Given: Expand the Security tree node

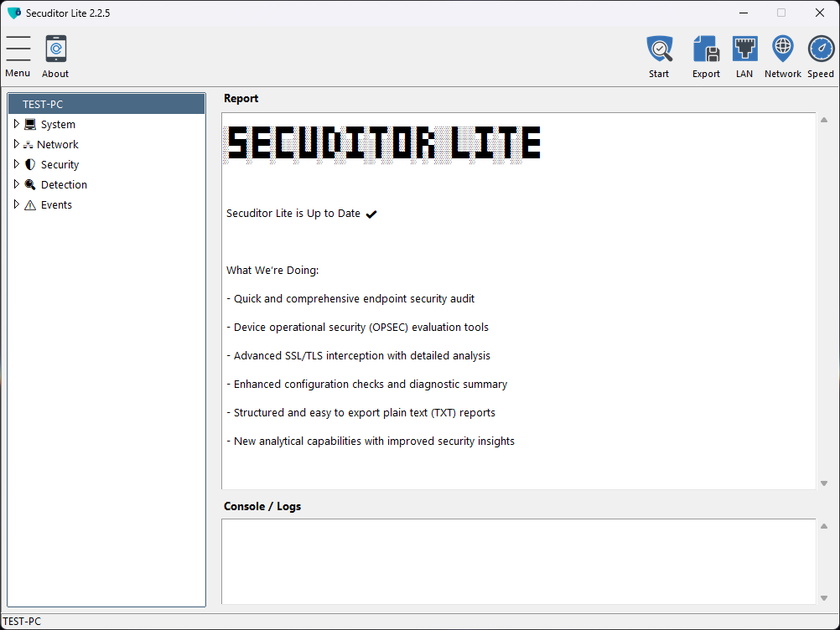Looking at the screenshot, I should pyautogui.click(x=16, y=164).
